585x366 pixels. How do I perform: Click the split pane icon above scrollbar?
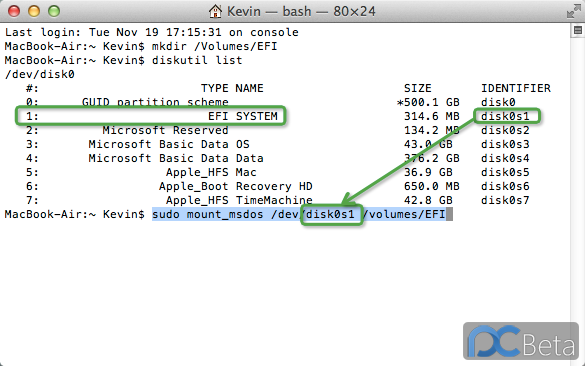pos(578,31)
